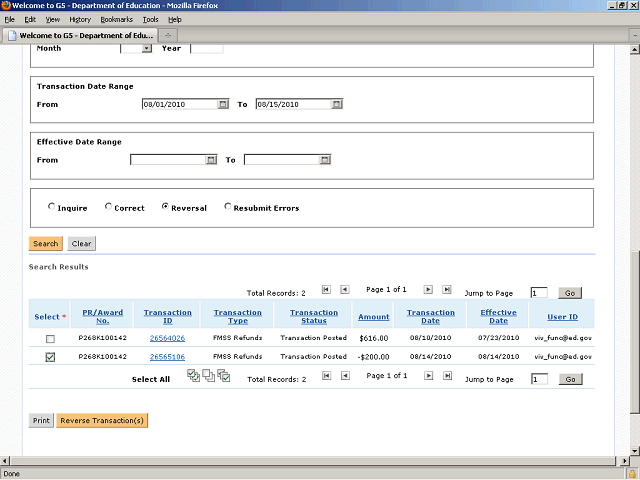Screen dimensions: 640x480
Task: Click next page arrow in bottom pager
Action: coord(428,377)
